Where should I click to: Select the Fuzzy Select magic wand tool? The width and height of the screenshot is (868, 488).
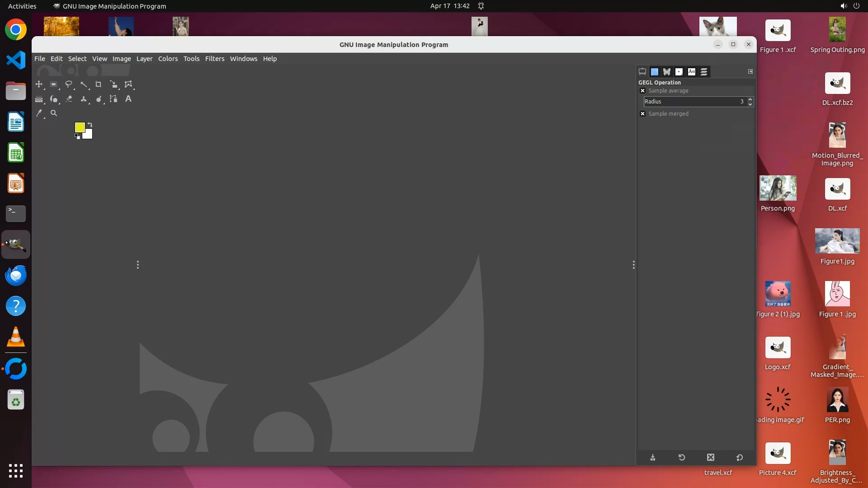coord(84,84)
